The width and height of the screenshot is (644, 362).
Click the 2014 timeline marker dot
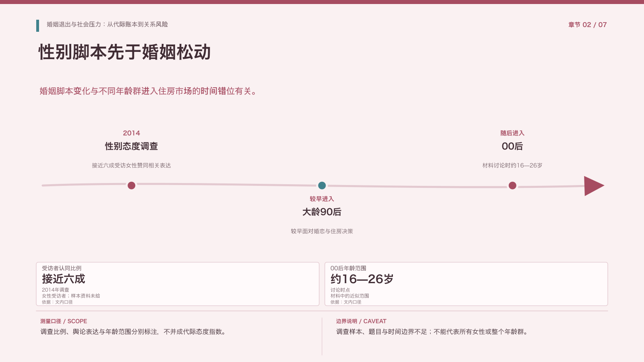(131, 185)
